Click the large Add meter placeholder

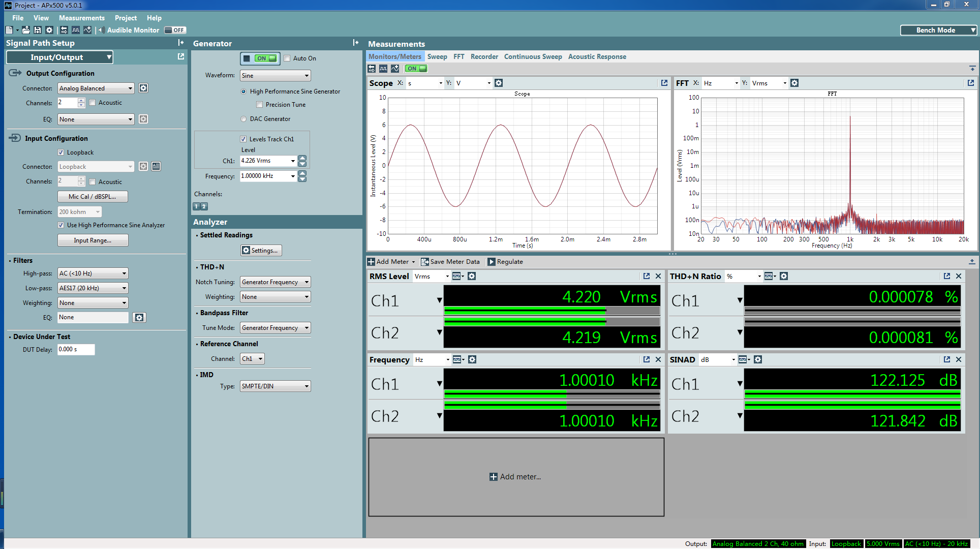(516, 477)
